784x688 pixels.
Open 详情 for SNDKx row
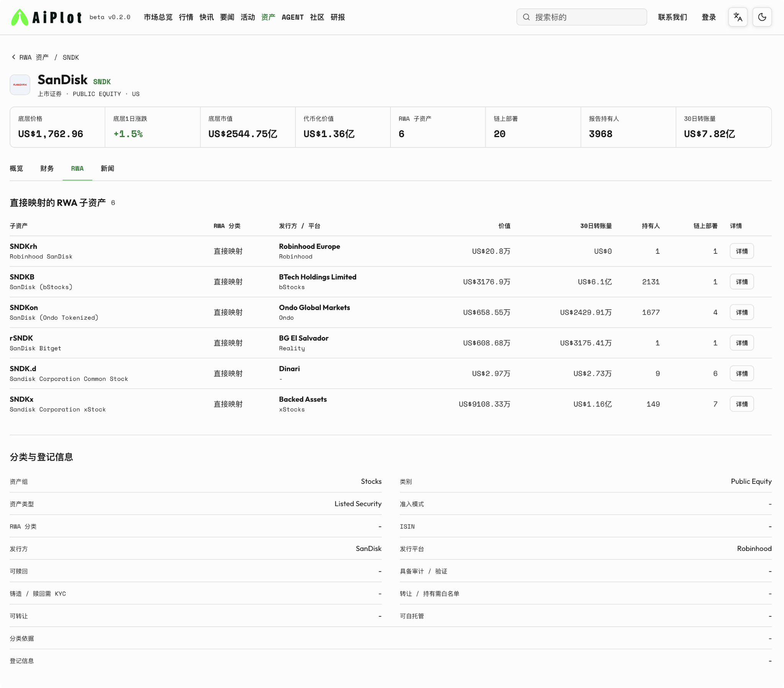pos(742,404)
